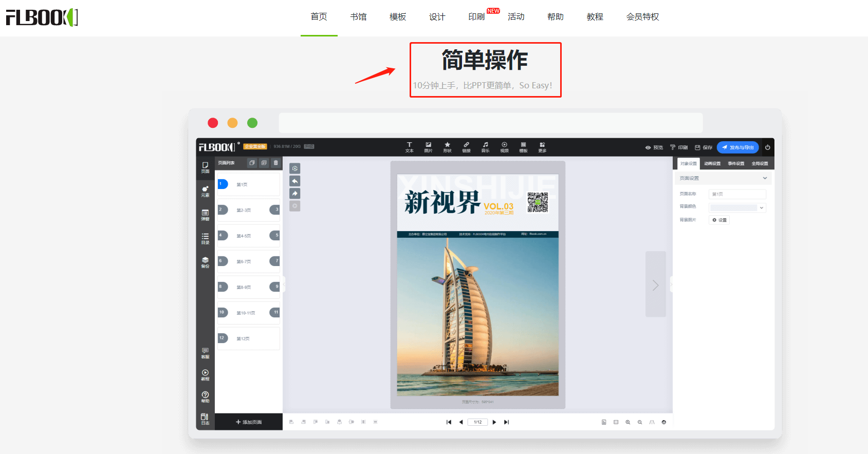
Task: Open the 首页 navigation tab
Action: 319,17
